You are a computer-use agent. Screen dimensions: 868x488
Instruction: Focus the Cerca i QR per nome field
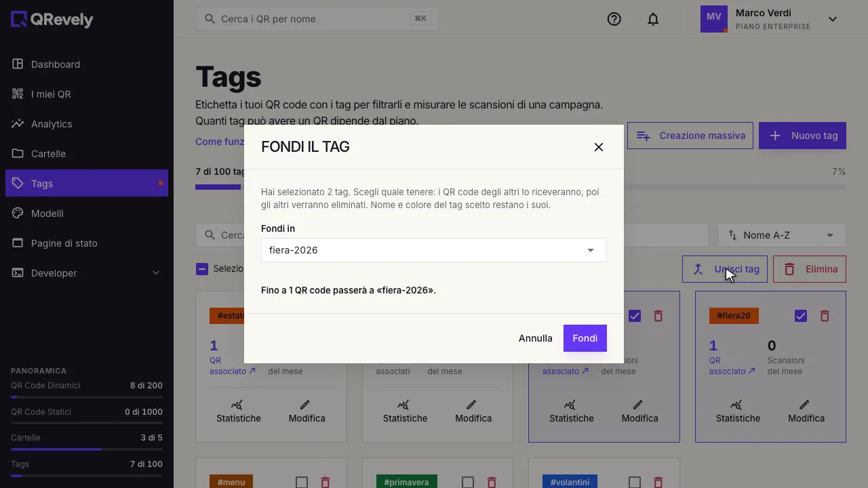pyautogui.click(x=317, y=19)
